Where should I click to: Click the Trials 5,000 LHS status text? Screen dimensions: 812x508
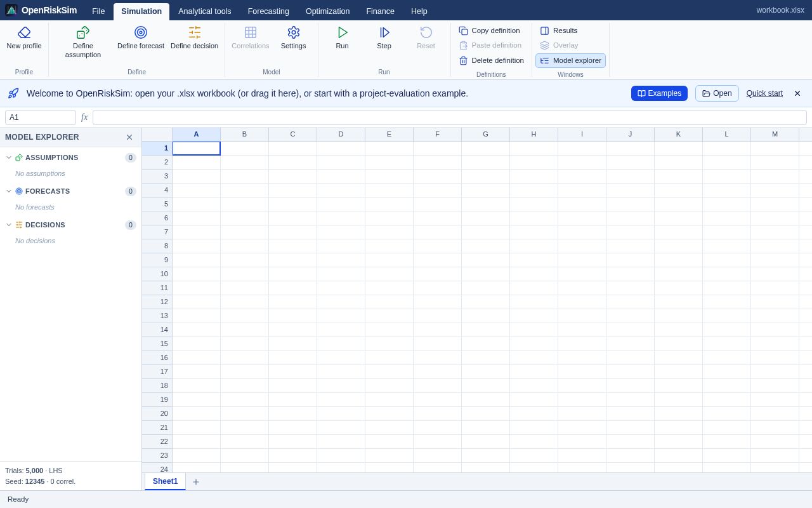click(34, 471)
